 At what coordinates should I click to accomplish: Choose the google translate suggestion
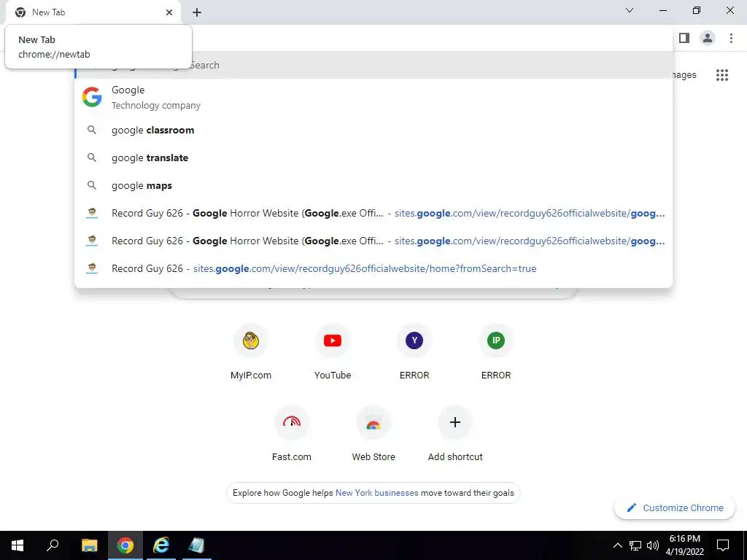[373, 157]
